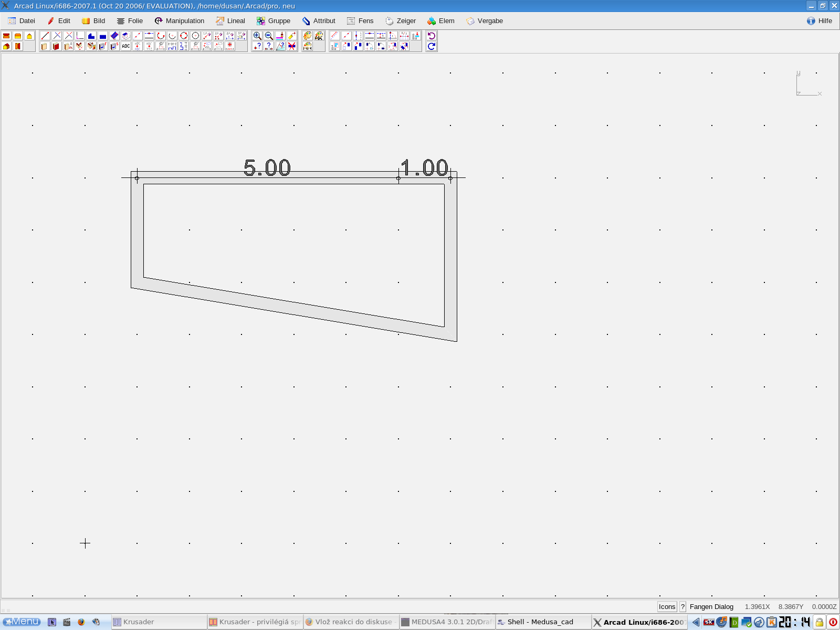Click the redo arrow
The height and width of the screenshot is (630, 840).
pyautogui.click(x=432, y=46)
